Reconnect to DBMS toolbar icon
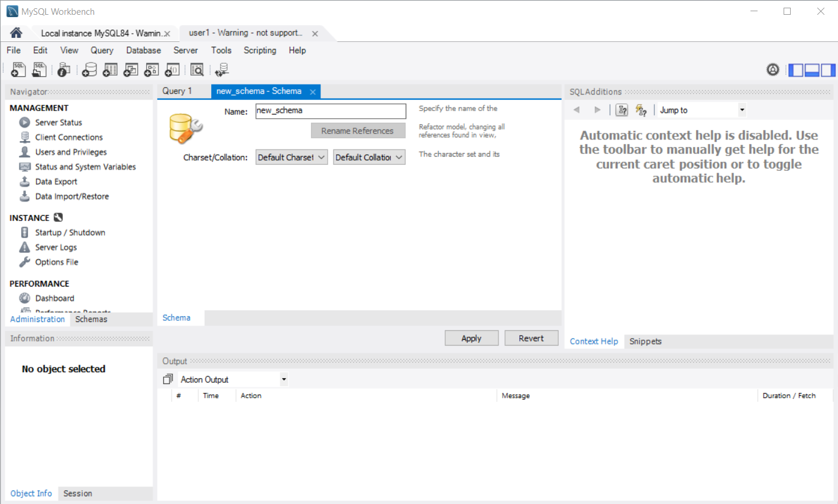Screen dimensions: 838x504 click(x=222, y=70)
